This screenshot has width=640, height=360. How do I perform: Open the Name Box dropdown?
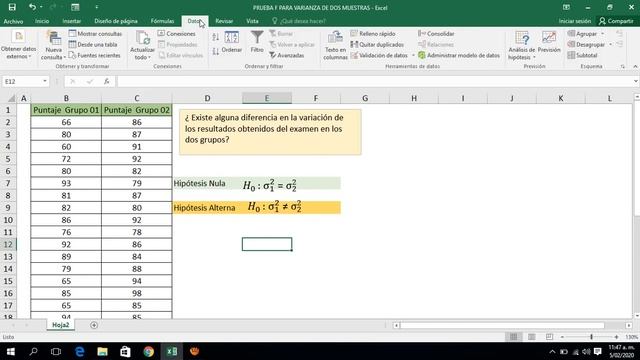[44, 81]
